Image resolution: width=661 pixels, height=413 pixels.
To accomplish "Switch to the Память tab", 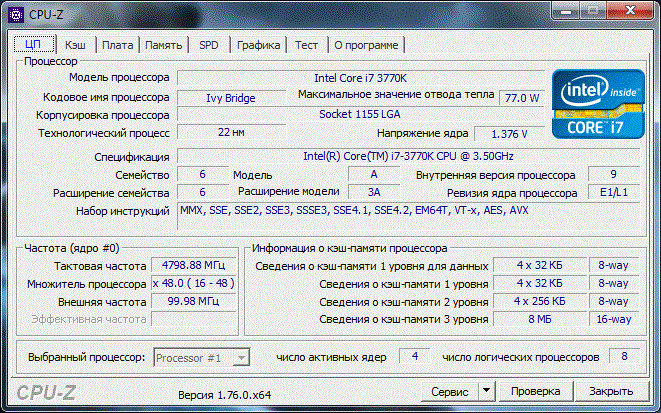I will (164, 45).
